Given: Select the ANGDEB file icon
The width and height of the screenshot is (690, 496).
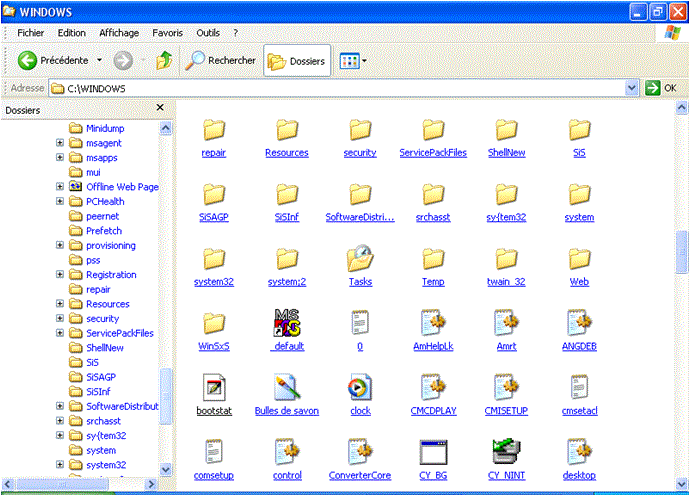Looking at the screenshot, I should click(x=579, y=323).
